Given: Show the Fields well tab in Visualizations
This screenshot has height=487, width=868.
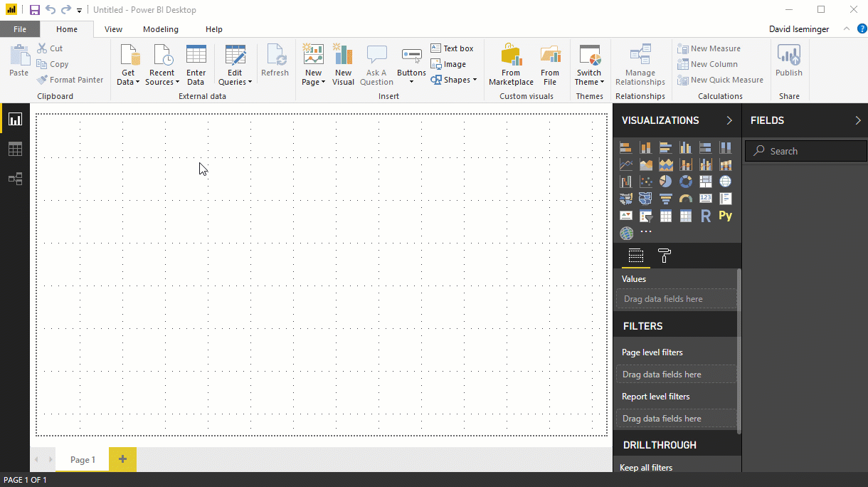Looking at the screenshot, I should coord(636,256).
